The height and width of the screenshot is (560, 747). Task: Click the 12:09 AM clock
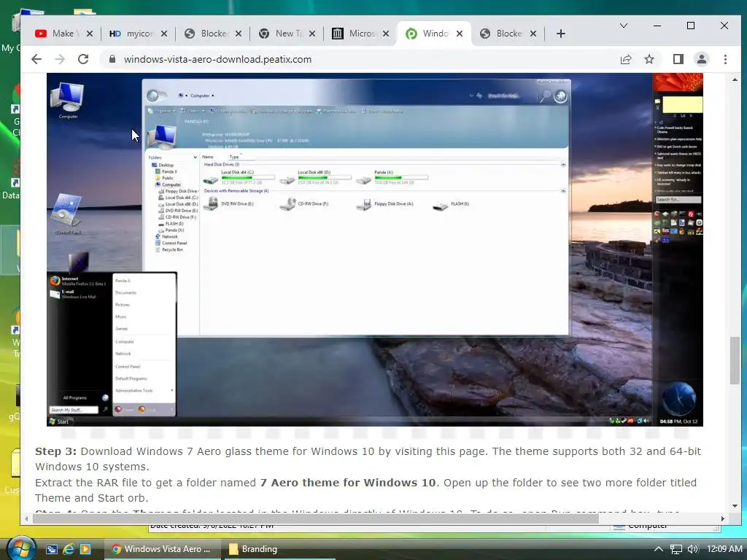click(x=724, y=549)
